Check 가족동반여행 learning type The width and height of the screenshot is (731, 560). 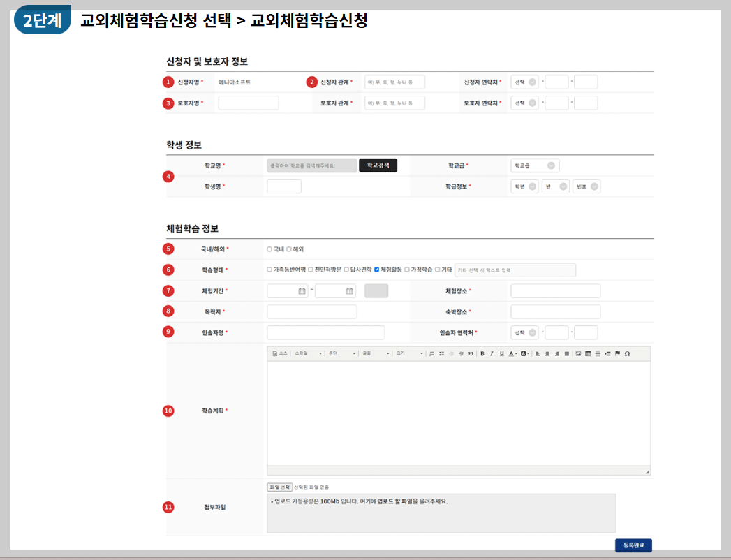click(269, 270)
